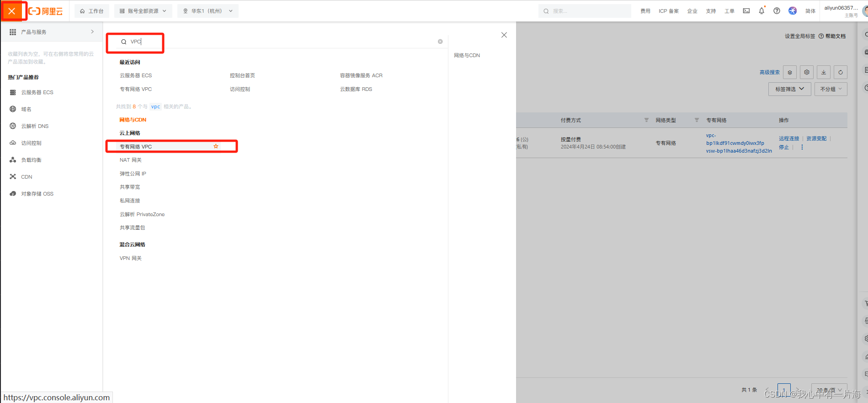Click 高级搜索 advanced search
868x403 pixels.
(770, 72)
